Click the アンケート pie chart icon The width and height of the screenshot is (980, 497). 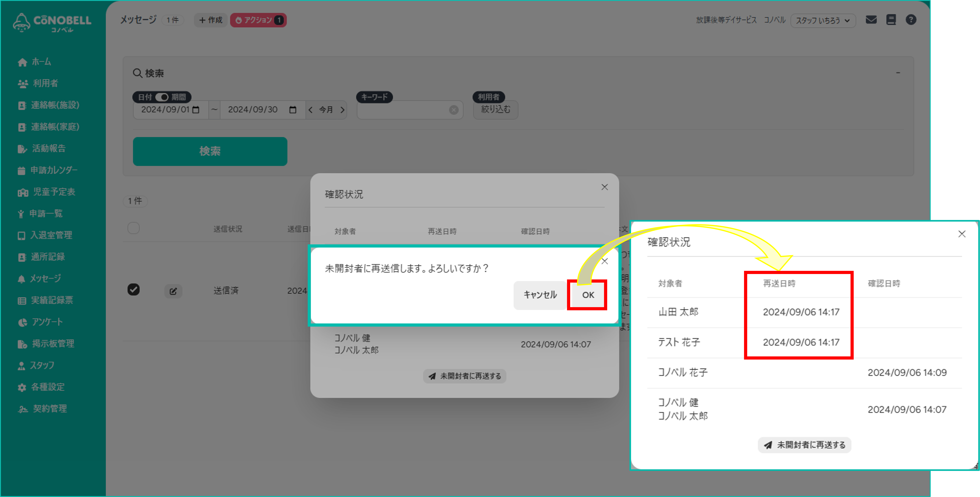click(22, 322)
